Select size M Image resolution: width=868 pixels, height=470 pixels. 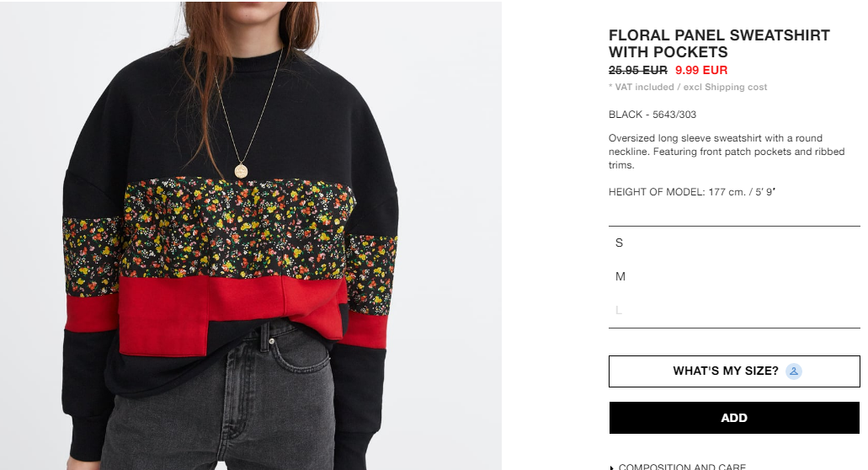tap(734, 276)
